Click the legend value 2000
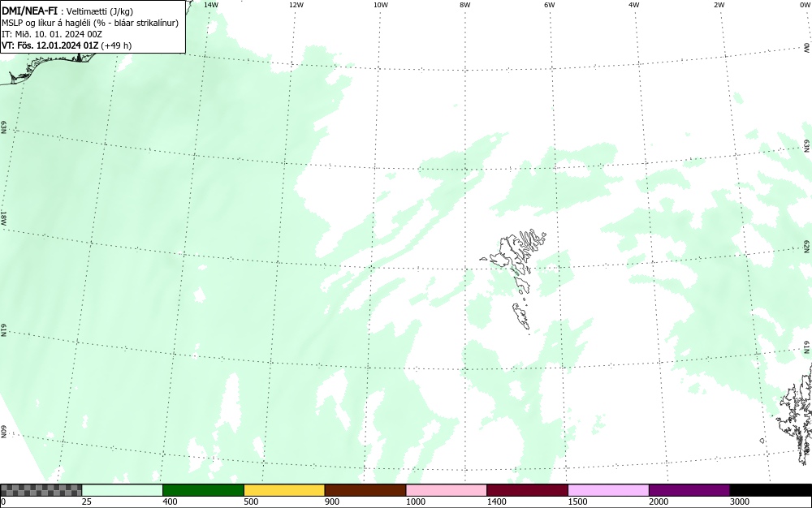Screen dimensions: 812x508 [x=659, y=502]
